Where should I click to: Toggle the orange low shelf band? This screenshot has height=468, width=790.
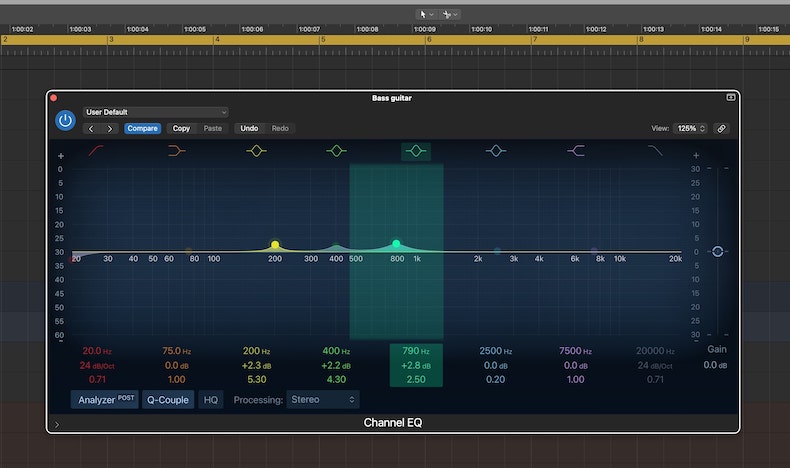pyautogui.click(x=176, y=150)
